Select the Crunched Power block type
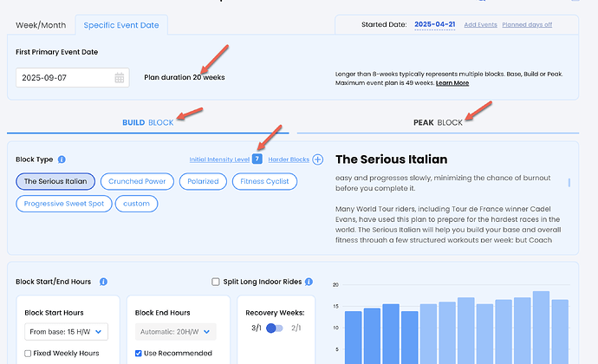The image size is (598, 364). 137,181
